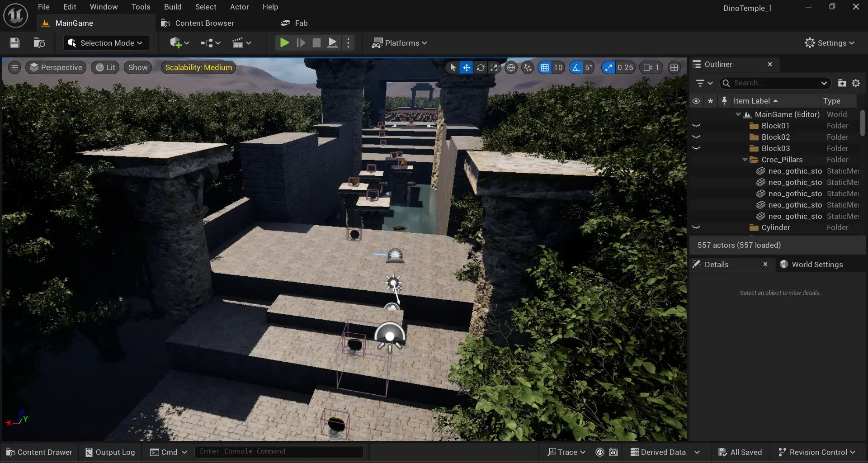Open the Lit view mode menu
868x463 pixels.
click(105, 67)
